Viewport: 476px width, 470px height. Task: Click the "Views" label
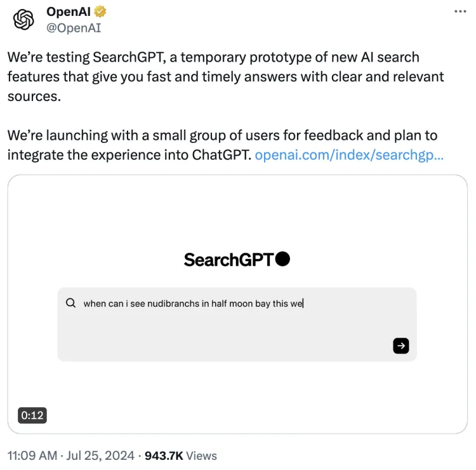[x=202, y=455]
